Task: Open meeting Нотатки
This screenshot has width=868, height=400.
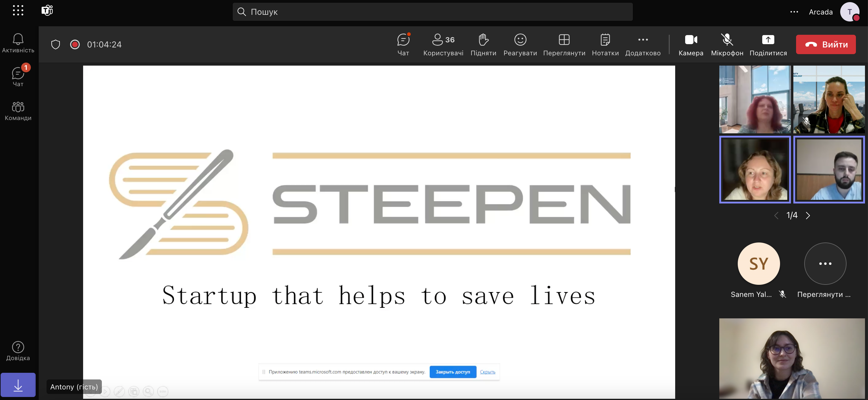Action: coord(605,44)
